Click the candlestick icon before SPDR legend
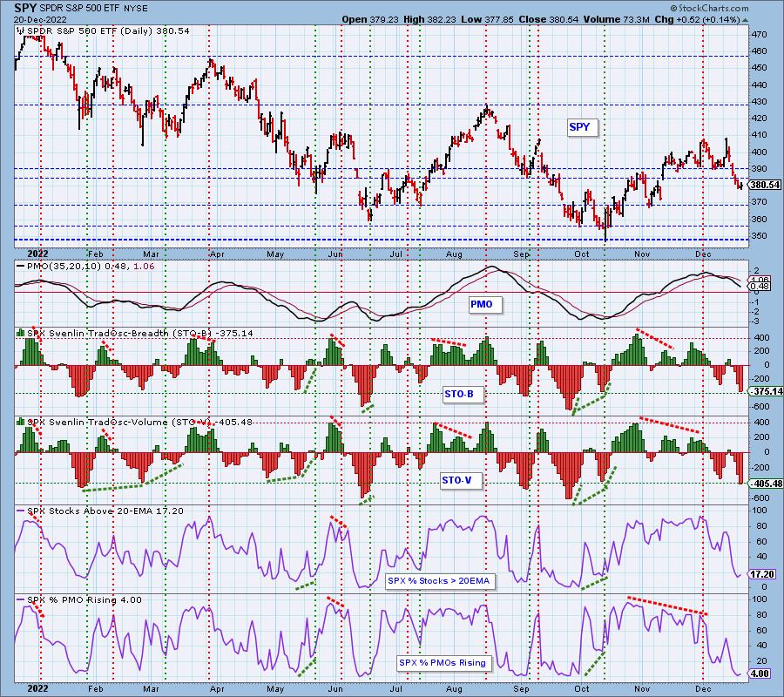Screen dimensions: 784x697 [x=21, y=31]
